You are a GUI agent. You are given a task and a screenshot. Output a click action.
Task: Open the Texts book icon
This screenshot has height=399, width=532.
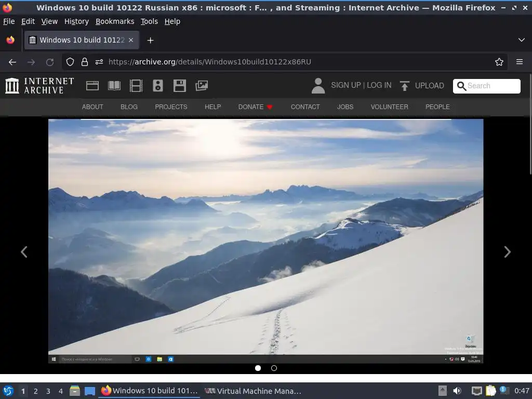click(x=114, y=86)
